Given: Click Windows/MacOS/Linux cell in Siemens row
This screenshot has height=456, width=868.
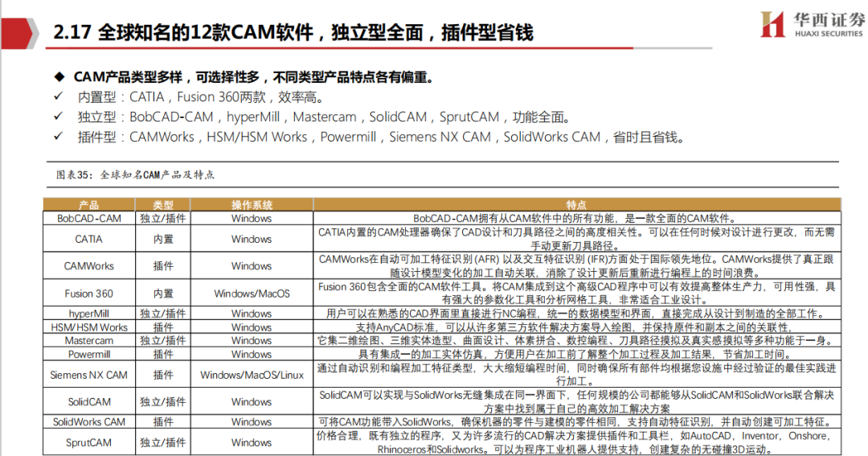Looking at the screenshot, I should 252,375.
